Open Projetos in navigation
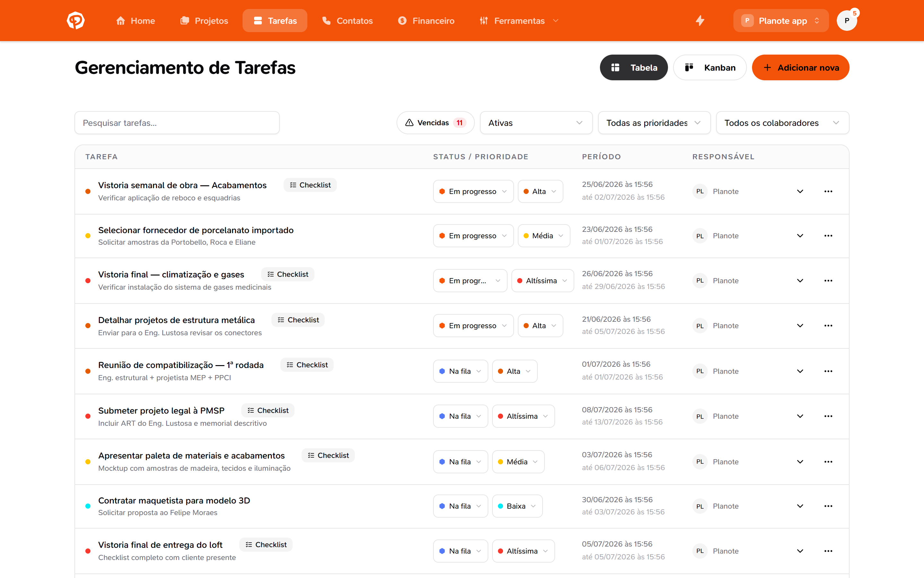 pos(204,21)
